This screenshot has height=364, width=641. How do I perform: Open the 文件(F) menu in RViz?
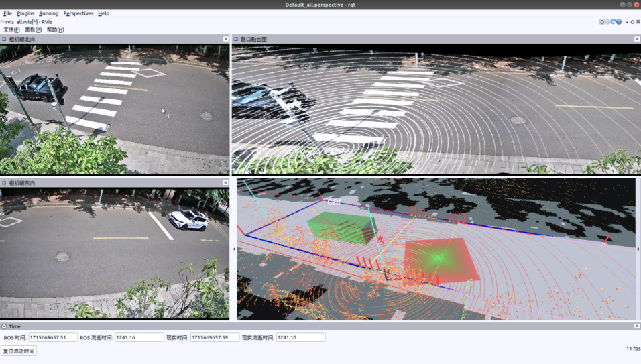11,29
